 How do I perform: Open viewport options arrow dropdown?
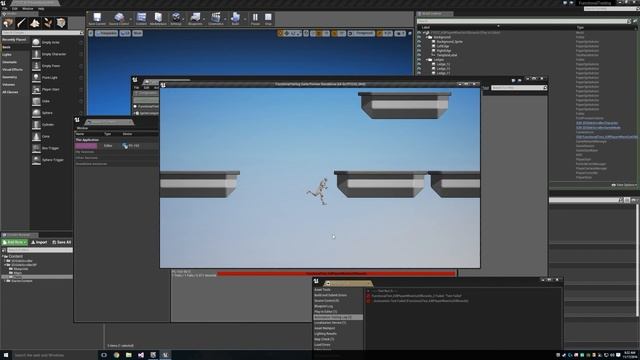pos(91,33)
